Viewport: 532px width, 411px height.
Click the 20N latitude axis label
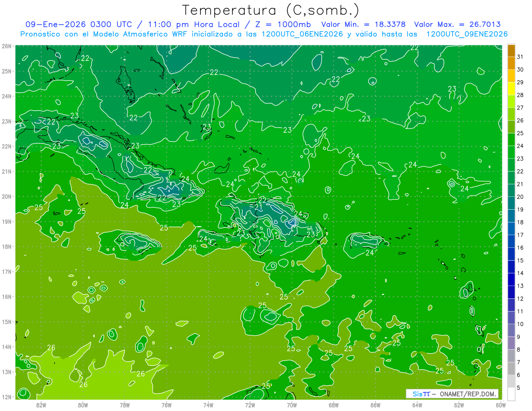(6, 196)
